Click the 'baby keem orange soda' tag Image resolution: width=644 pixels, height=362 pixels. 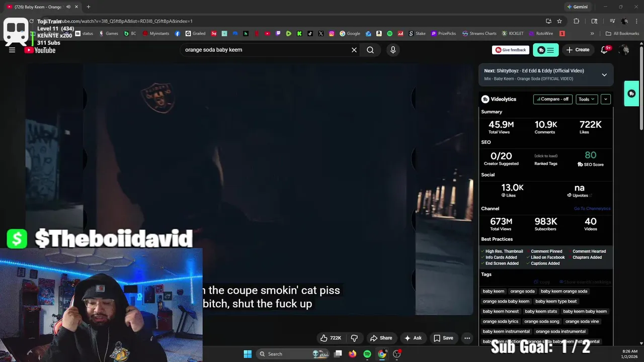(564, 291)
